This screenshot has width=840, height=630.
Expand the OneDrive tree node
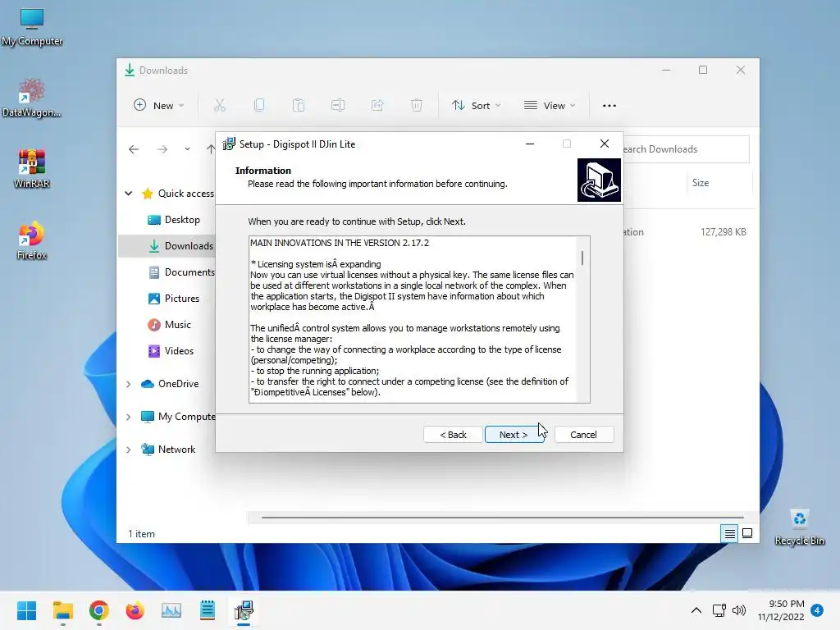(x=129, y=384)
